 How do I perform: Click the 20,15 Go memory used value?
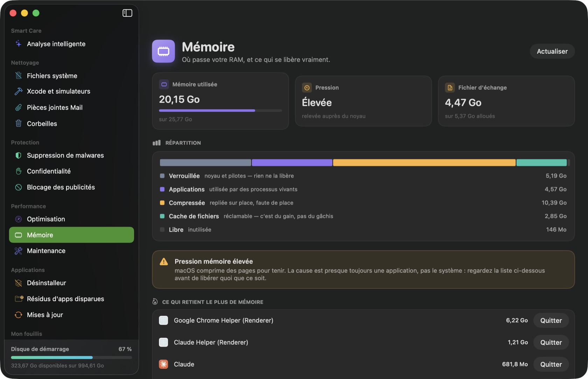click(179, 99)
